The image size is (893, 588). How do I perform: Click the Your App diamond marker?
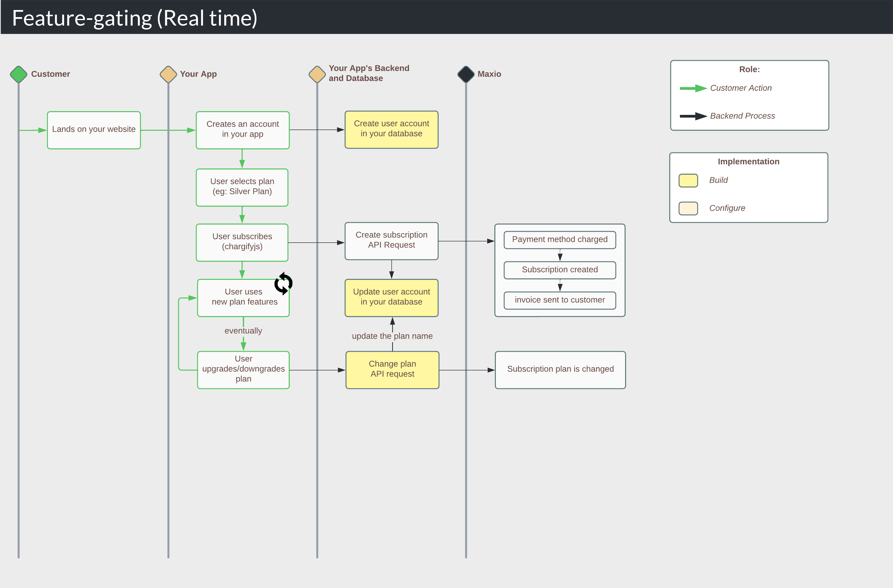pyautogui.click(x=168, y=74)
